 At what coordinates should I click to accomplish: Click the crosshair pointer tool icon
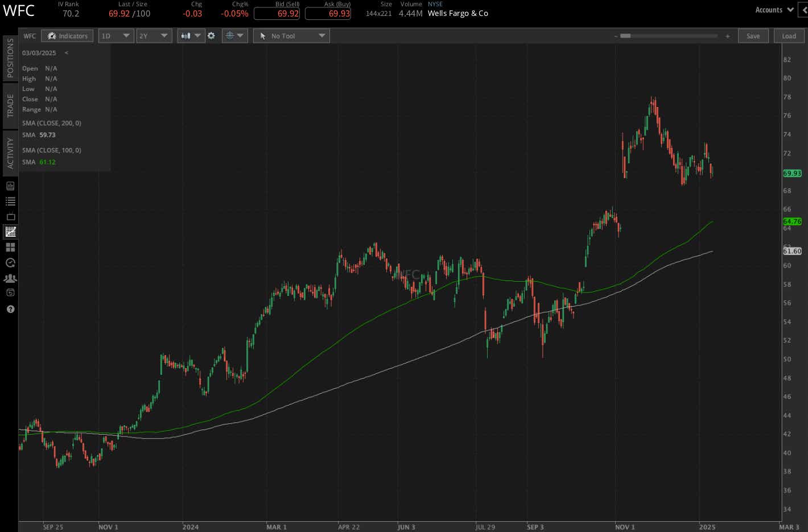click(x=230, y=35)
